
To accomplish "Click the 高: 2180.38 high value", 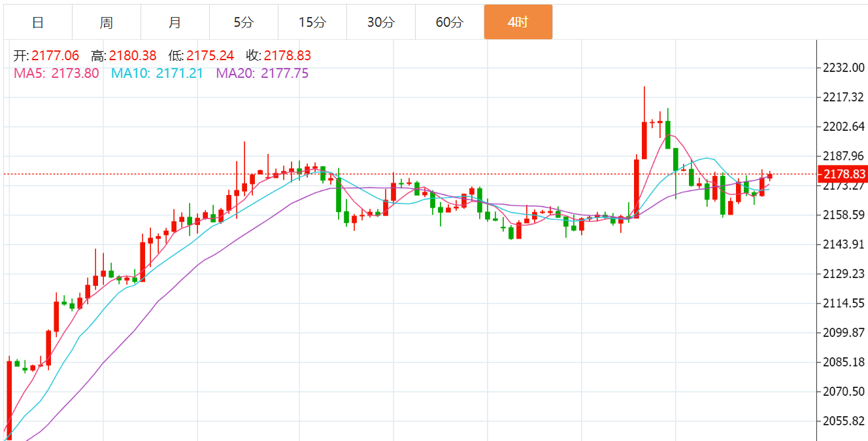I will 124,56.
